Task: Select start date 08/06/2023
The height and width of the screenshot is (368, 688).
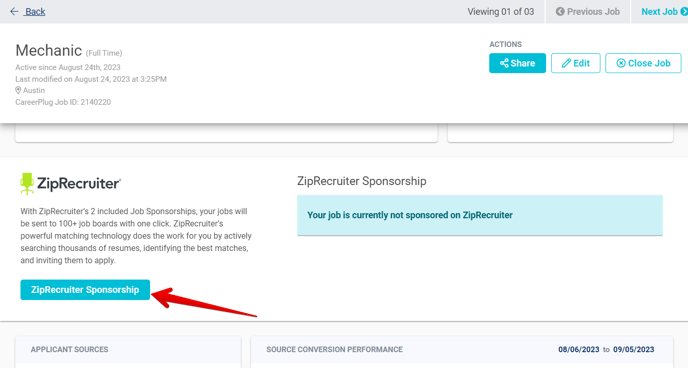Action: tap(578, 350)
